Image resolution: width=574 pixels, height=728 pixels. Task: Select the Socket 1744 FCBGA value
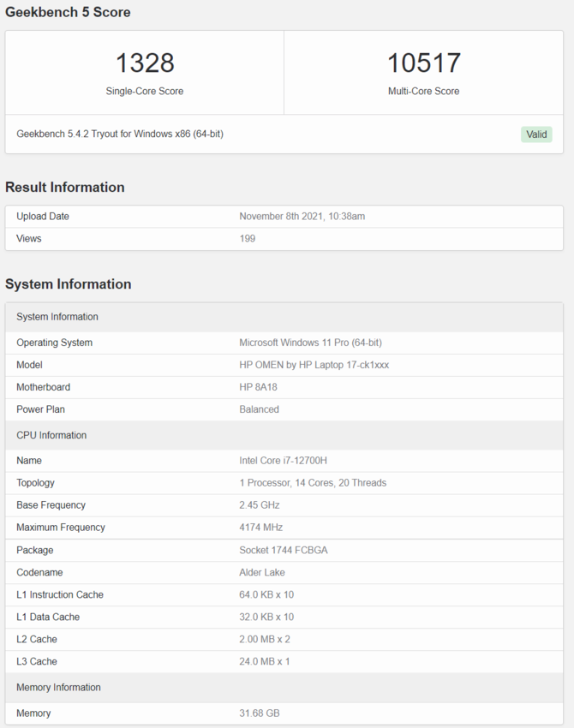click(x=284, y=550)
